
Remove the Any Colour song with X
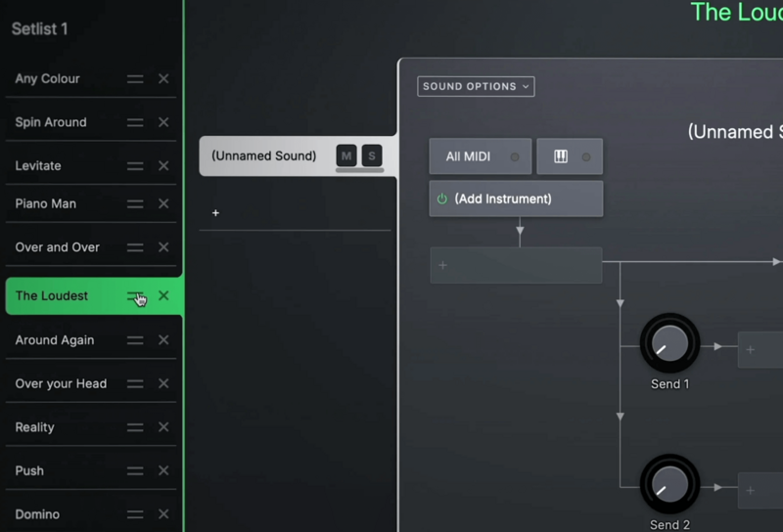[163, 79]
